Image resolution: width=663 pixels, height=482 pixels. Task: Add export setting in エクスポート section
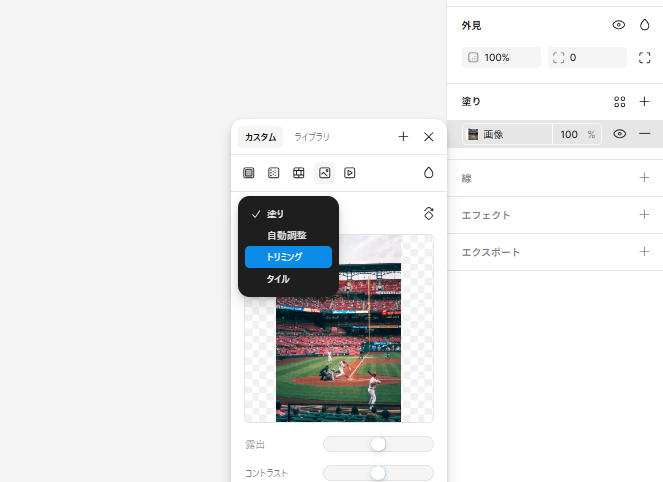[x=645, y=252]
